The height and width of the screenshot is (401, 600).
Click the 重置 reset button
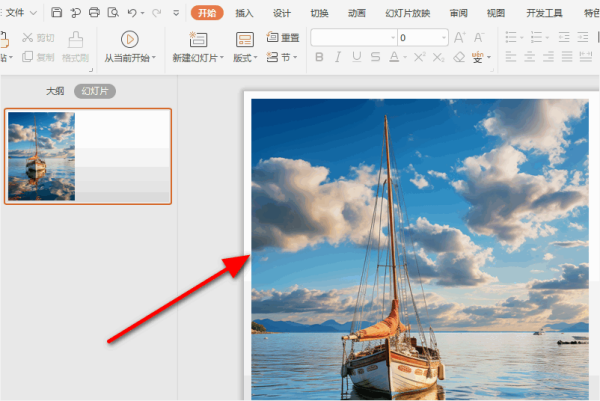pyautogui.click(x=283, y=37)
